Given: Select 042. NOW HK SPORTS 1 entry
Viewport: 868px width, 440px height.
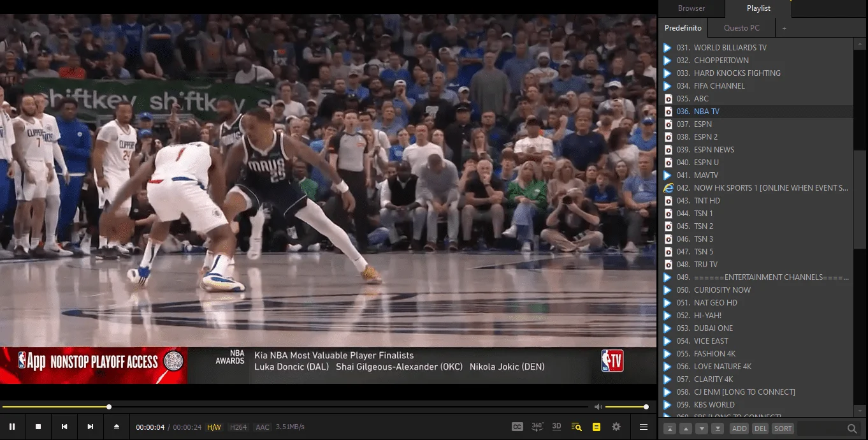Looking at the screenshot, I should [x=756, y=188].
